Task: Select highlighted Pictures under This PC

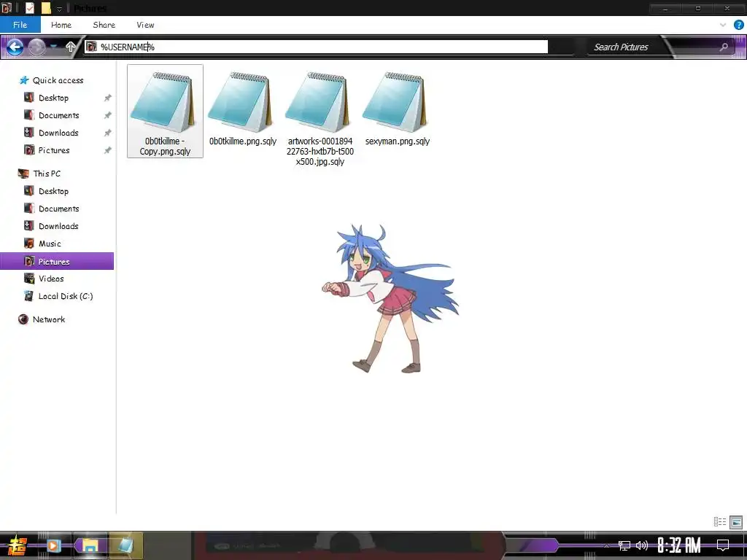Action: coord(57,261)
